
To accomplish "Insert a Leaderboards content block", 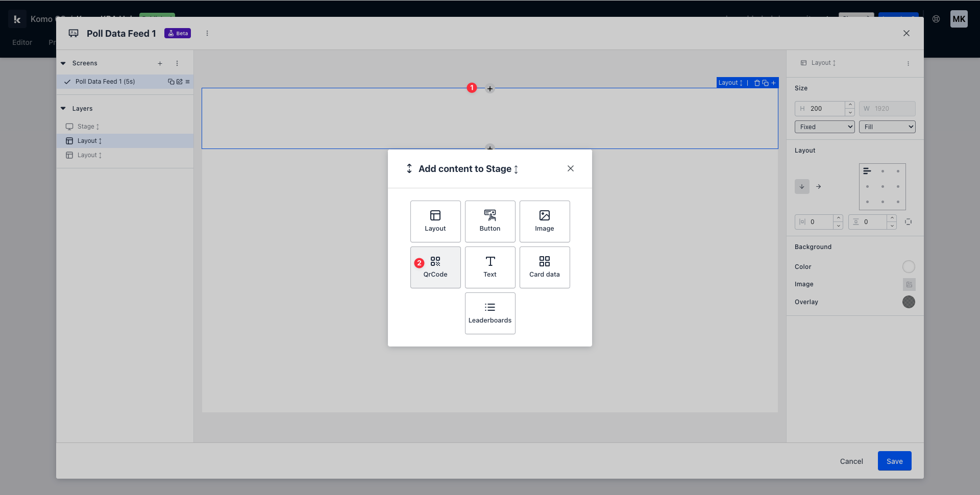I will [489, 313].
